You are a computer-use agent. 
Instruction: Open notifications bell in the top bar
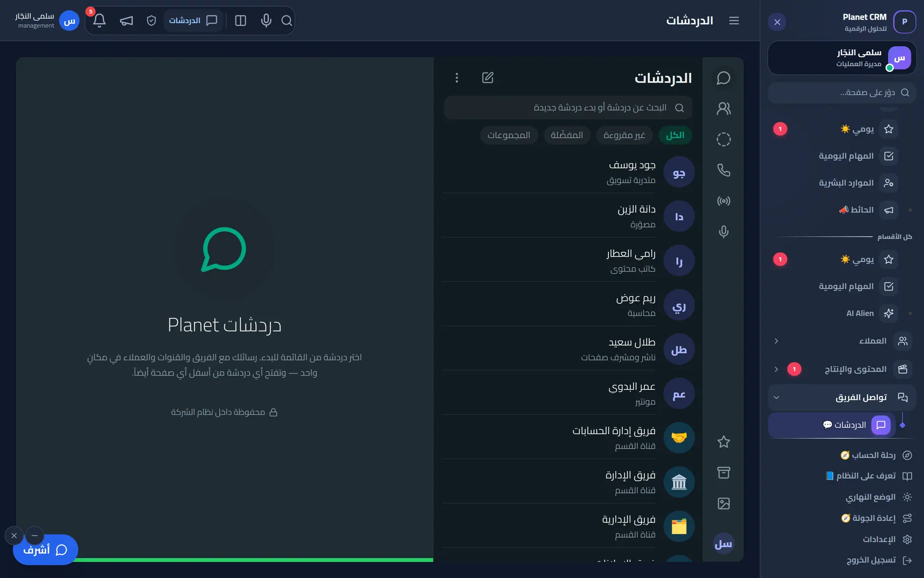click(99, 20)
